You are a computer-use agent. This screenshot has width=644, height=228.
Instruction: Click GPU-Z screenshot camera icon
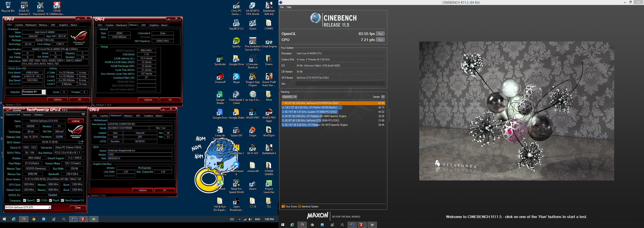coord(83,114)
